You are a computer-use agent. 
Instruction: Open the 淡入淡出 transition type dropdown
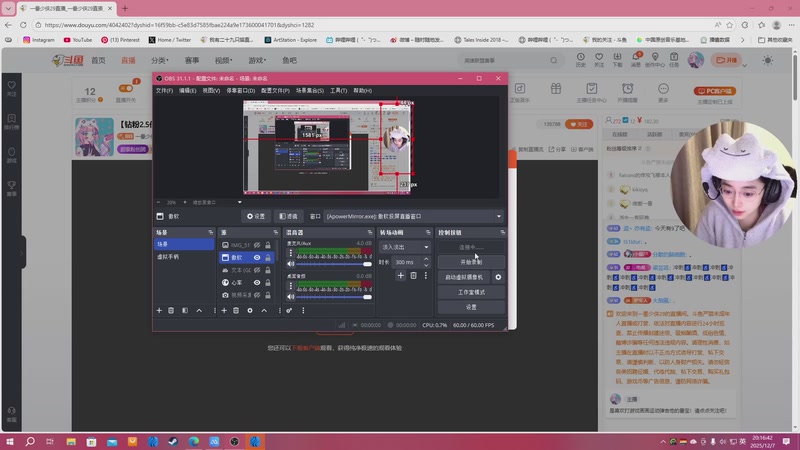pyautogui.click(x=405, y=246)
